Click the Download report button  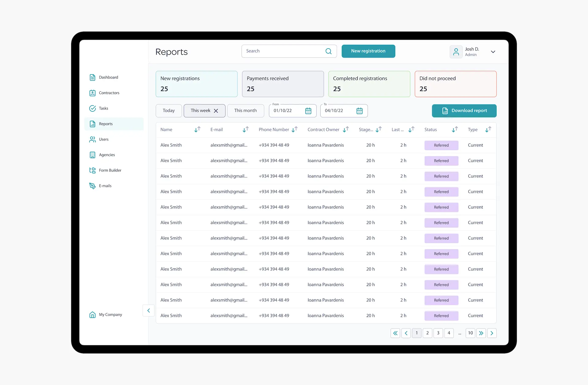click(464, 111)
